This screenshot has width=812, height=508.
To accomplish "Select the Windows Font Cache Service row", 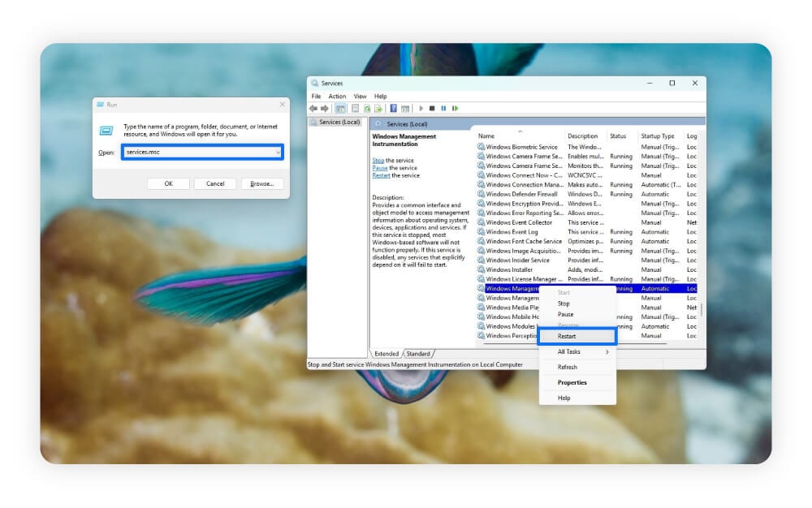I will [x=587, y=242].
